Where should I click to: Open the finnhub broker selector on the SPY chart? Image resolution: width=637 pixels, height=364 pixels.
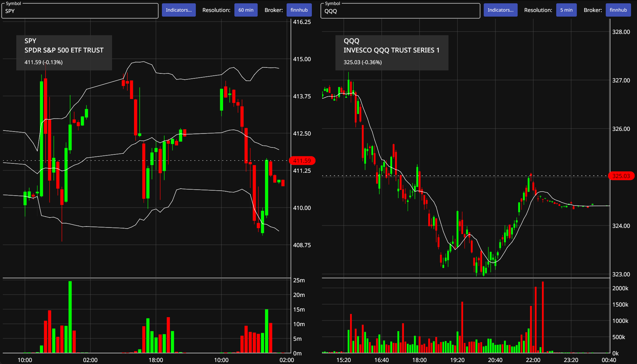[x=299, y=10]
